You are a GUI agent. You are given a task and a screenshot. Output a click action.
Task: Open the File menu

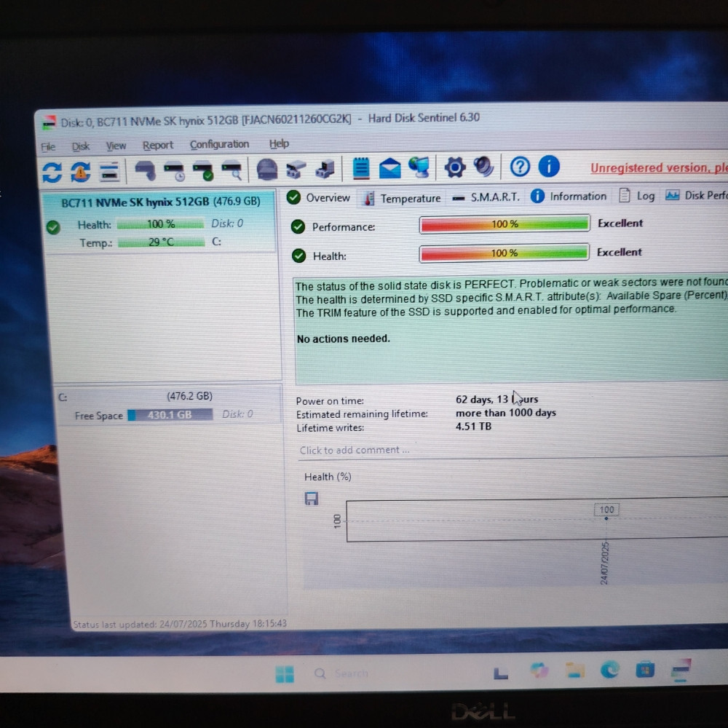point(48,147)
